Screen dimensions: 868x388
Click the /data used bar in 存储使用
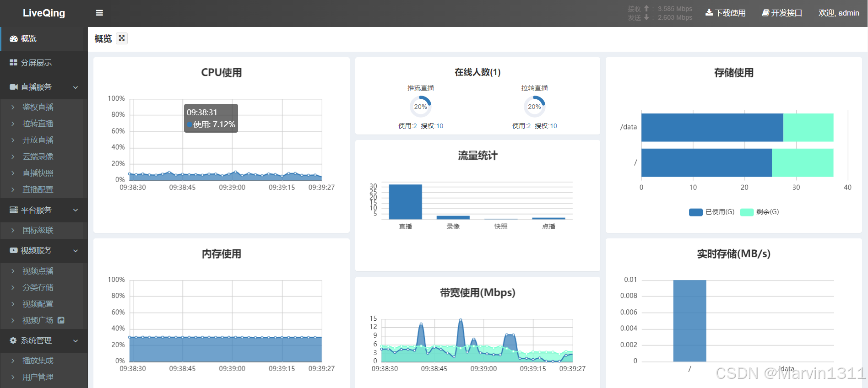point(712,127)
